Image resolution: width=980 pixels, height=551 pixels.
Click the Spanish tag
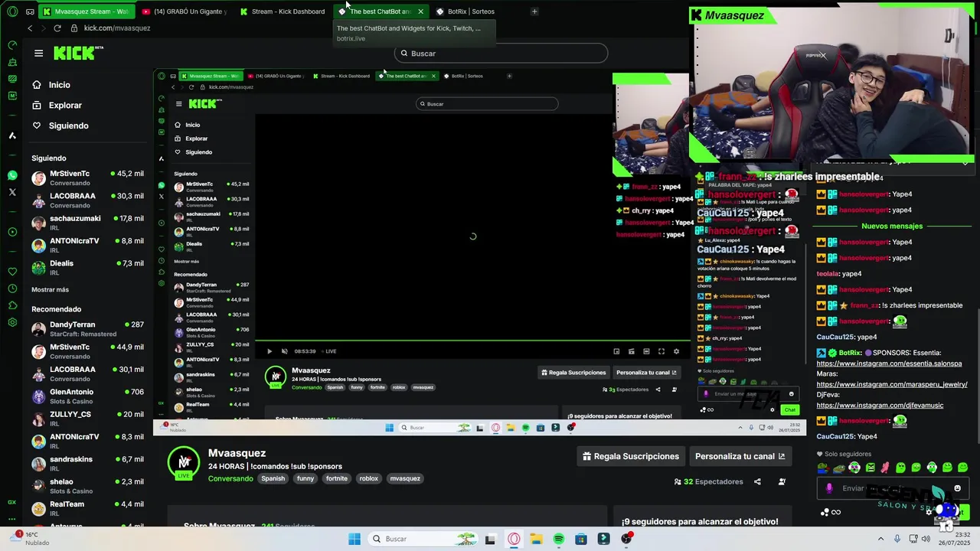click(x=273, y=478)
